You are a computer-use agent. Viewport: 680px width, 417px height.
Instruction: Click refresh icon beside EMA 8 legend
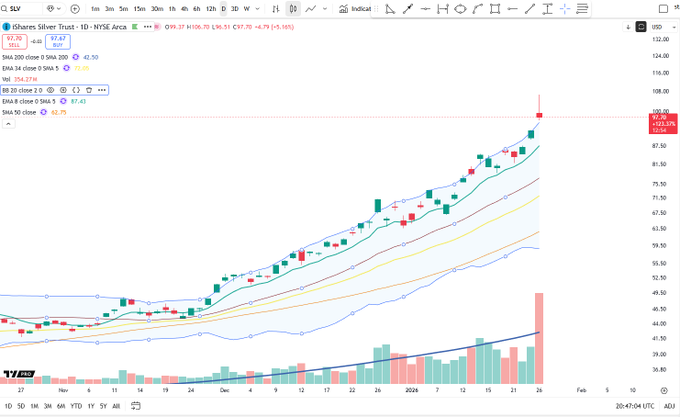pyautogui.click(x=63, y=101)
